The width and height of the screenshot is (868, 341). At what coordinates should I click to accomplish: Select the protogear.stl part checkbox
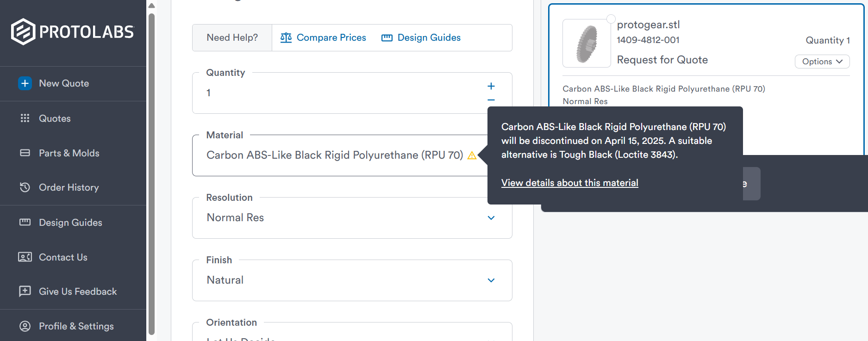point(611,19)
